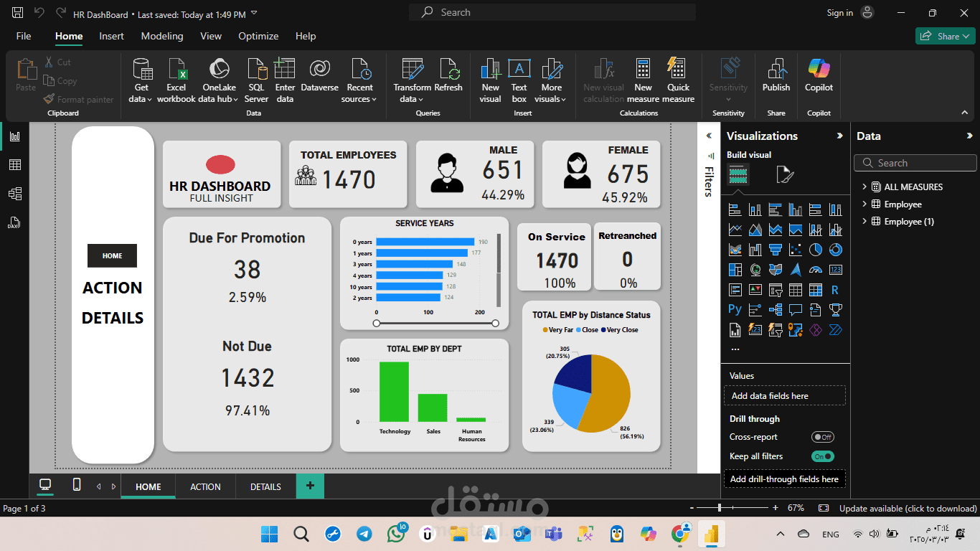The image size is (980, 551).
Task: Click the Excel workbook data source icon
Action: (x=176, y=80)
